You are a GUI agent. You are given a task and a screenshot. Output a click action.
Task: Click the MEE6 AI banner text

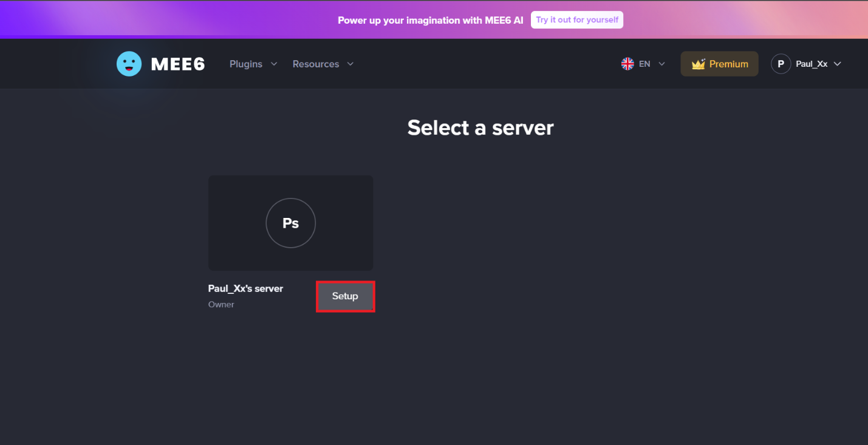click(430, 20)
